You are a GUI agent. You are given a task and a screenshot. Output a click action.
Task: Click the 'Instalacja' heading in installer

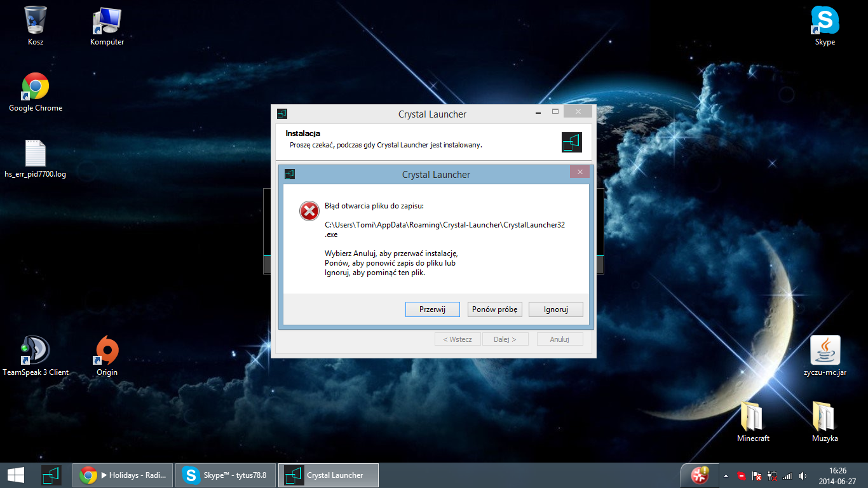(x=303, y=133)
